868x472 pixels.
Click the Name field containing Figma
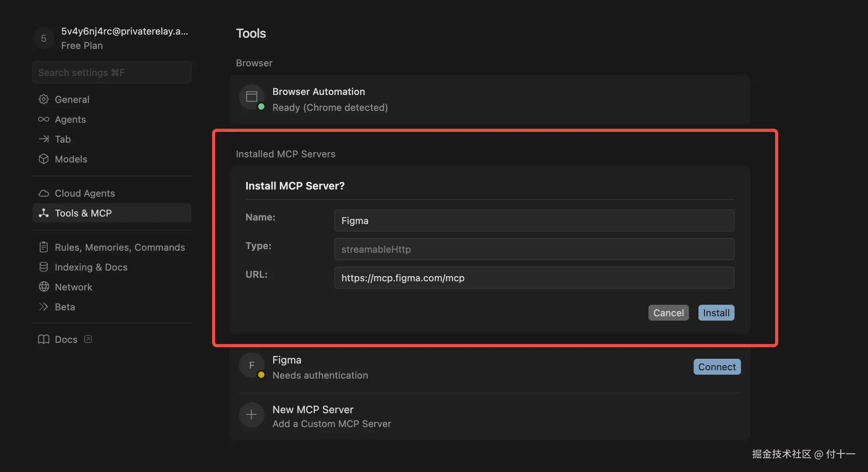(x=534, y=221)
